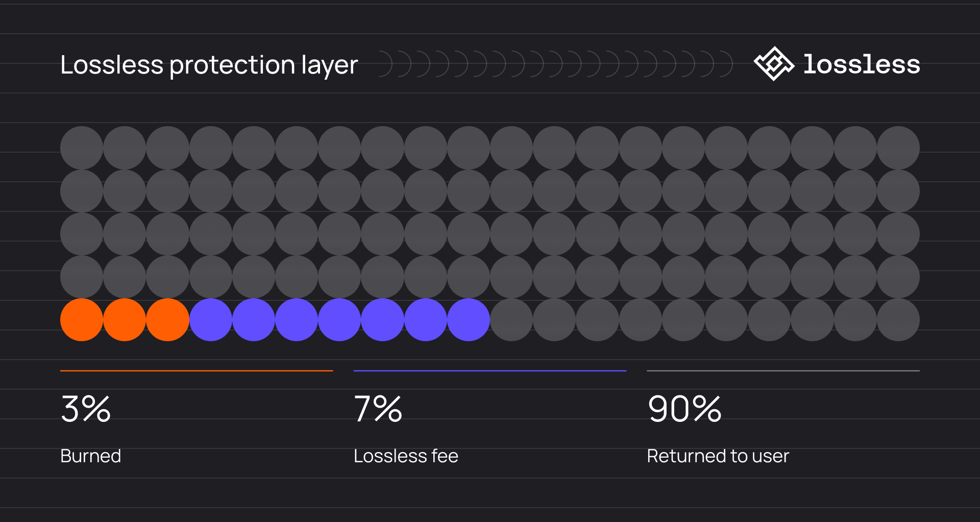Select the 3% figure

click(86, 409)
